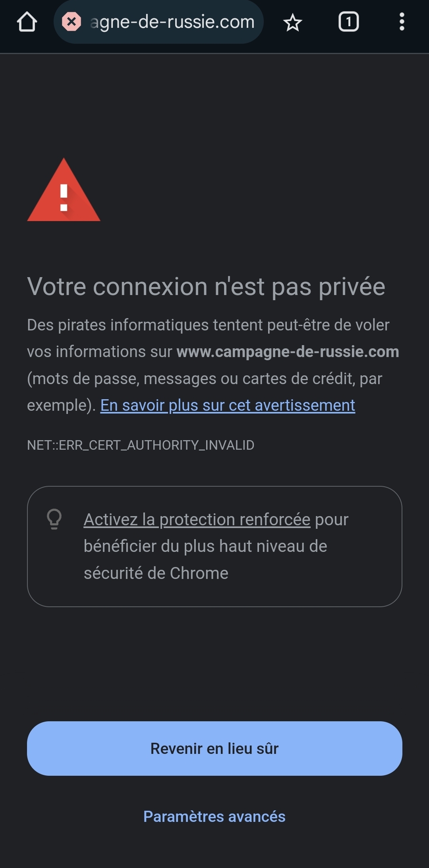
Task: Focus the address bar showing agne-de-russie.com
Action: tap(172, 22)
